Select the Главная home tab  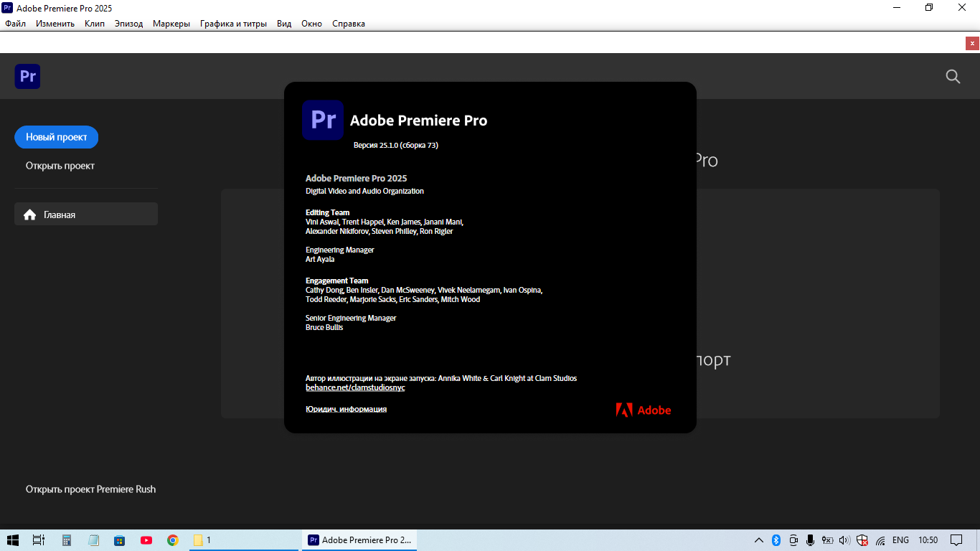tap(86, 214)
